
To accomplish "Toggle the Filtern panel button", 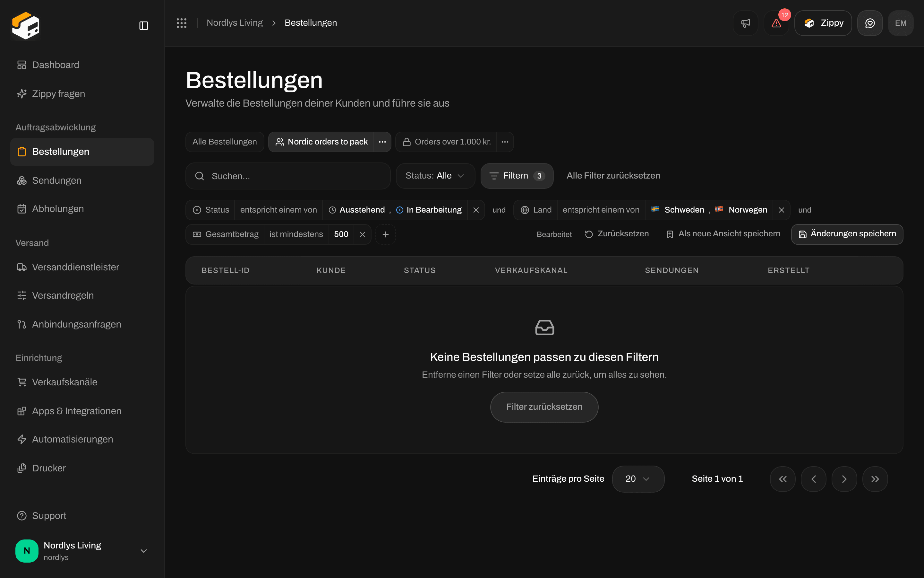I will (517, 176).
